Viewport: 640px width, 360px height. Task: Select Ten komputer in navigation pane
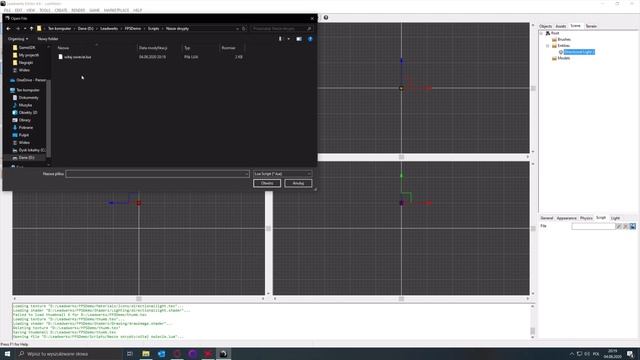pyautogui.click(x=25, y=90)
